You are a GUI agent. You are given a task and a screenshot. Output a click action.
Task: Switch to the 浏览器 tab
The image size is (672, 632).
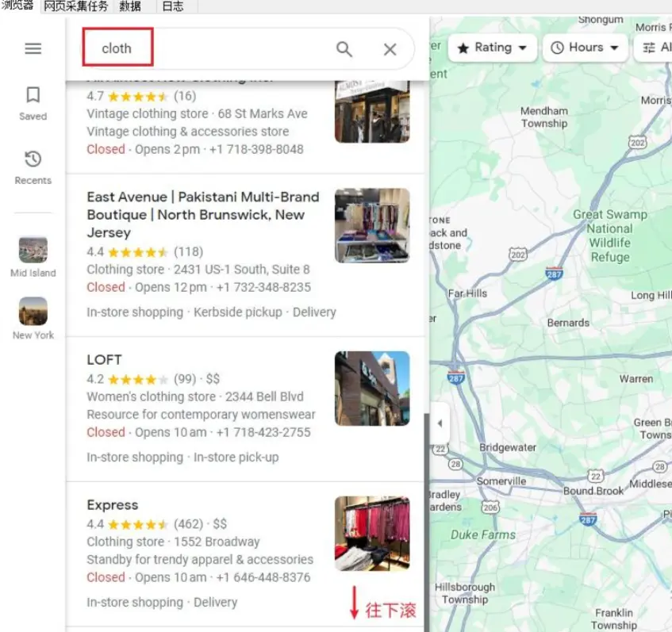(x=17, y=6)
